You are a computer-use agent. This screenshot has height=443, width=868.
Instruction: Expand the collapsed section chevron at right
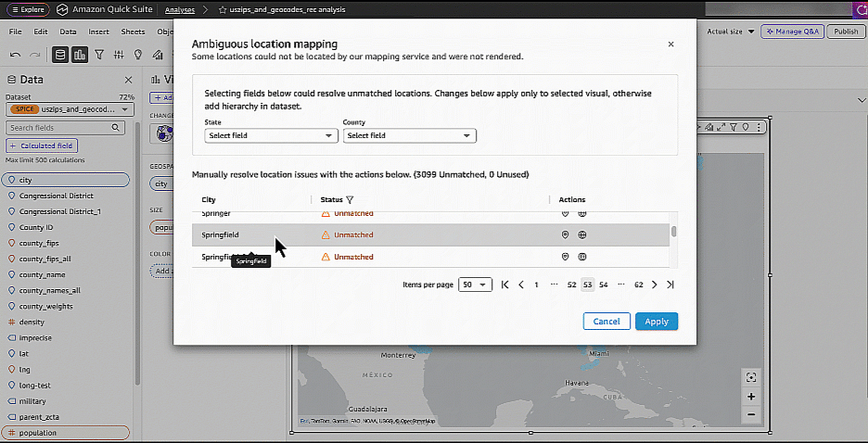pos(862,101)
